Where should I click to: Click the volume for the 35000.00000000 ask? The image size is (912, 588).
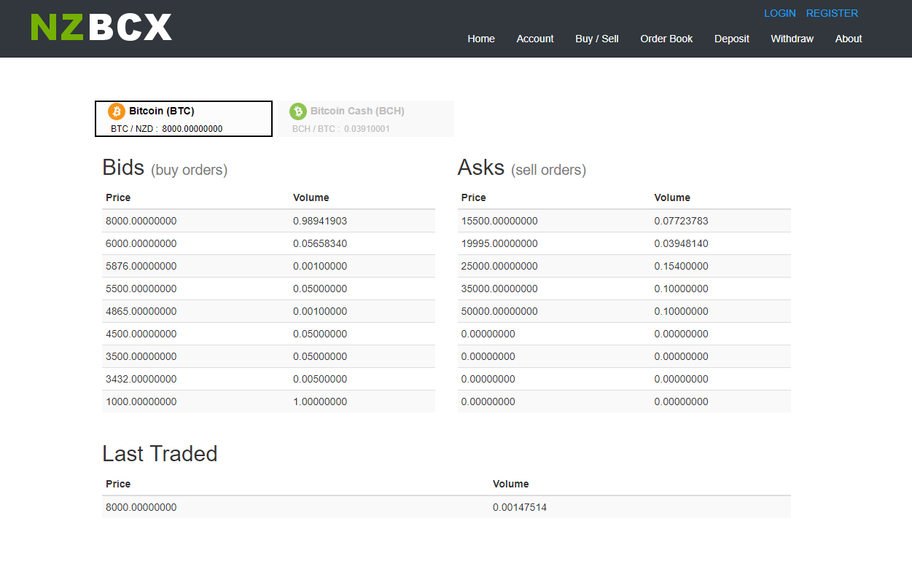681,289
